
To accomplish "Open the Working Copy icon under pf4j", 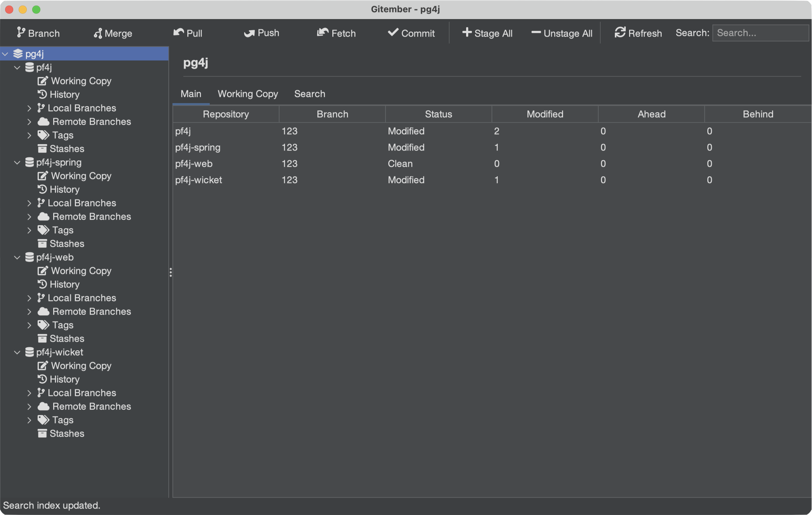I will (43, 81).
